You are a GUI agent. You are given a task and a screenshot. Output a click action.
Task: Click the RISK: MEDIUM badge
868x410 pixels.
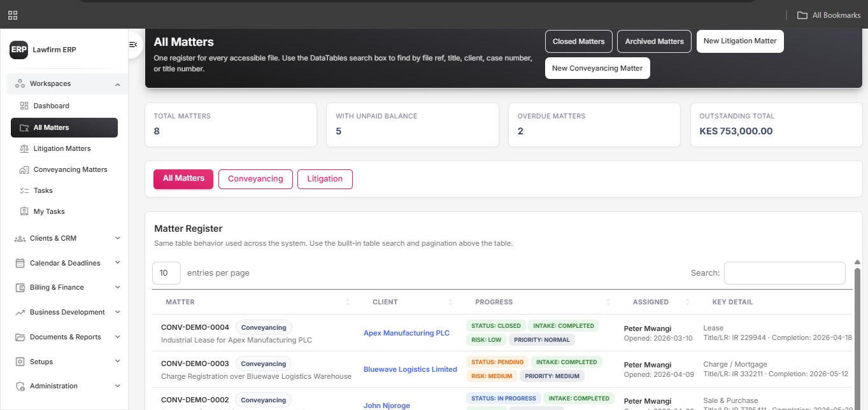point(492,376)
